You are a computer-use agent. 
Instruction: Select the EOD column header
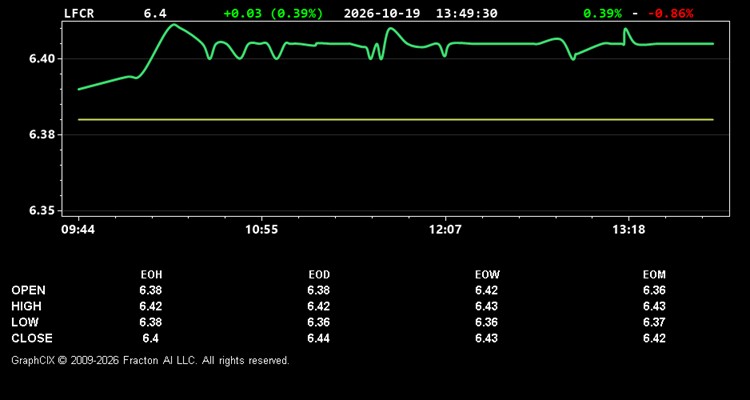[319, 275]
